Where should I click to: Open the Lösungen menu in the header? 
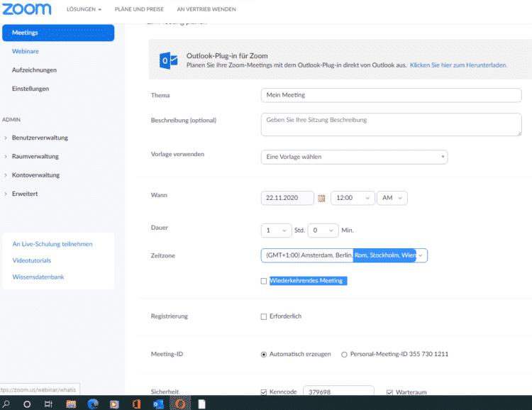tap(84, 9)
